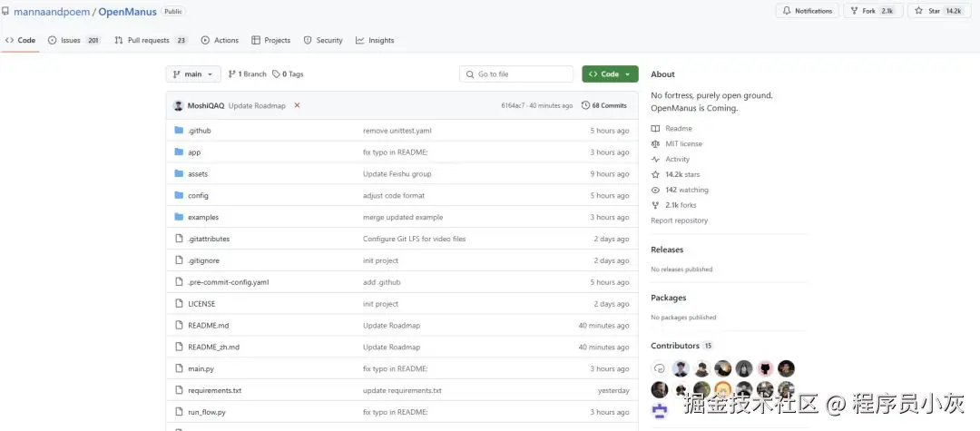The width and height of the screenshot is (980, 431).
Task: Open the mannaandpoem owner link
Action: pos(53,11)
